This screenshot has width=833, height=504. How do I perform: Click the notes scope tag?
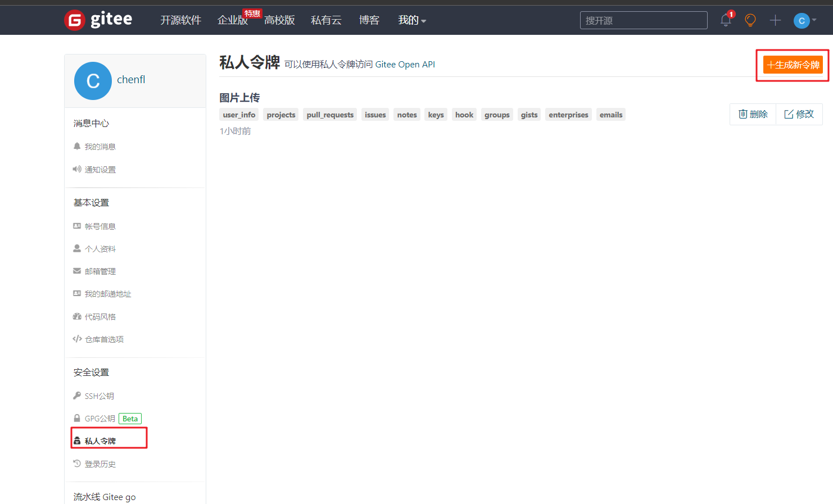pyautogui.click(x=407, y=115)
